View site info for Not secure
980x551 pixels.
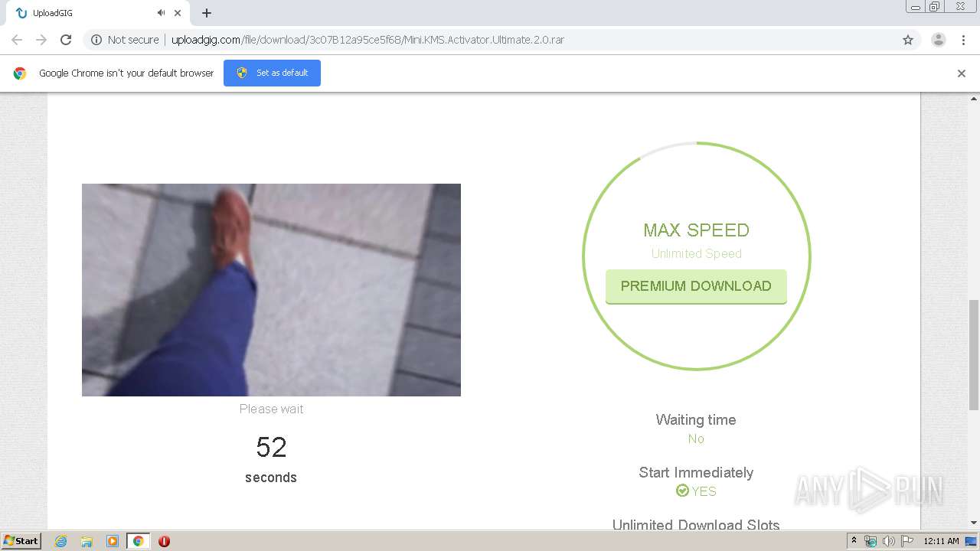[126, 40]
